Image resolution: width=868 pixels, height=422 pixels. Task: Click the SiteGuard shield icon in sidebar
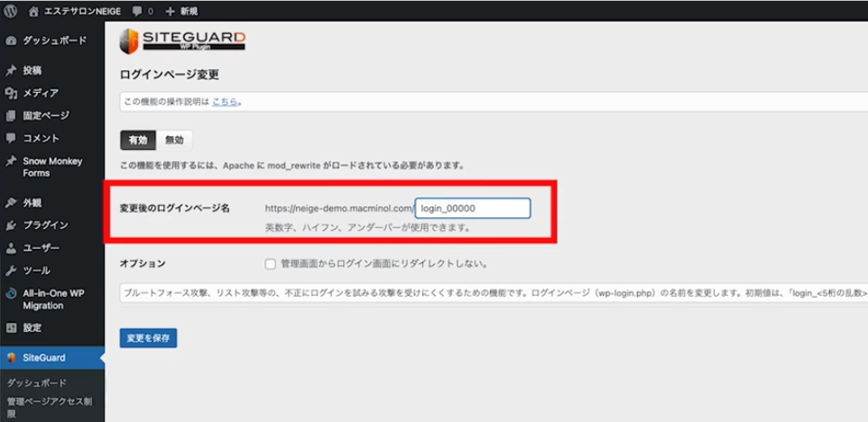(x=11, y=357)
